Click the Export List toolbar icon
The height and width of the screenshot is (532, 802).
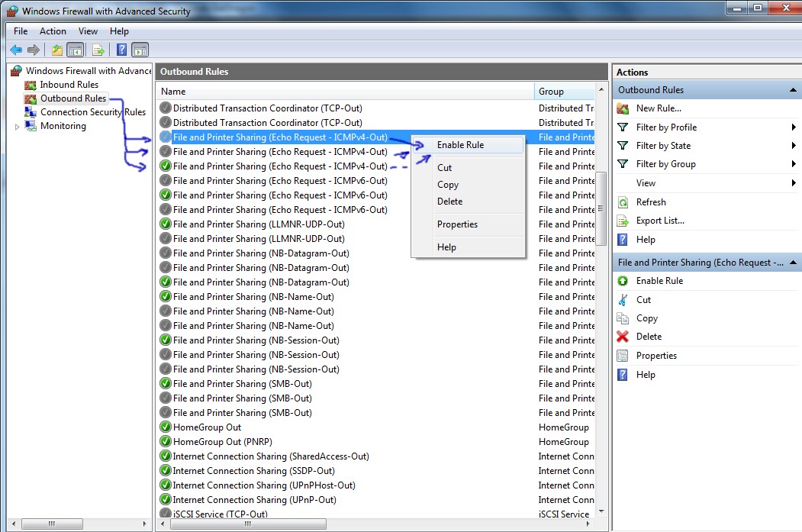98,50
